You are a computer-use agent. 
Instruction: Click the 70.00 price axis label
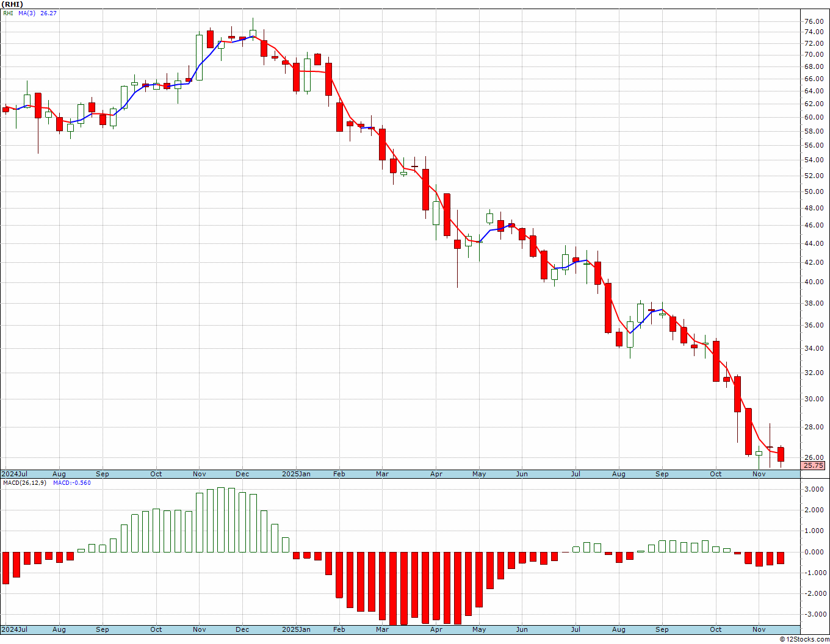(x=814, y=54)
